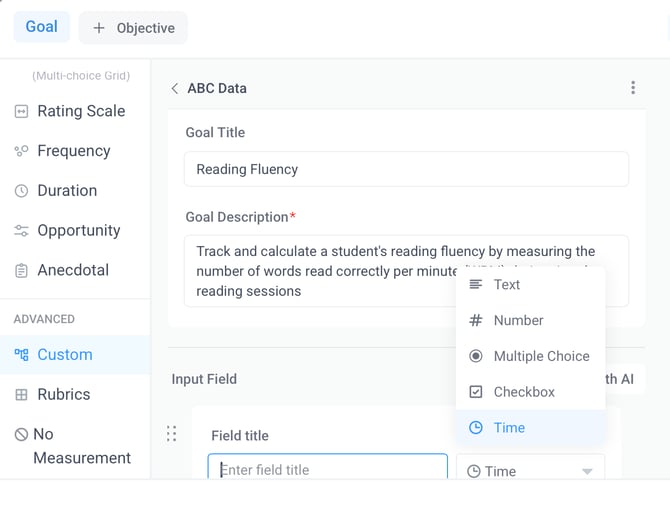Select Custom in Advanced section
The width and height of the screenshot is (670, 516).
[x=65, y=355]
